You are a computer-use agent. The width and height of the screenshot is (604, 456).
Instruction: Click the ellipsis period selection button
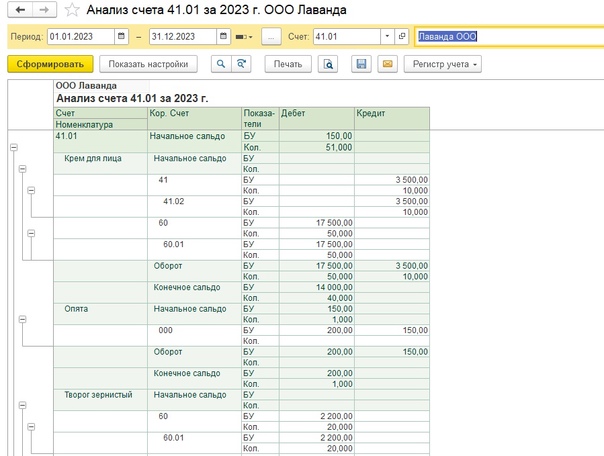coord(271,37)
